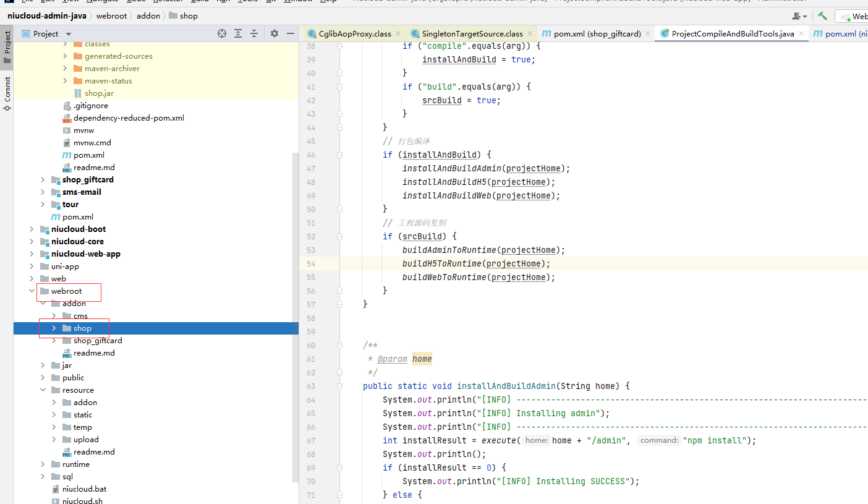Image resolution: width=868 pixels, height=504 pixels.
Task: Switch to pom.xml (shop_giftcard) tab
Action: pos(597,34)
